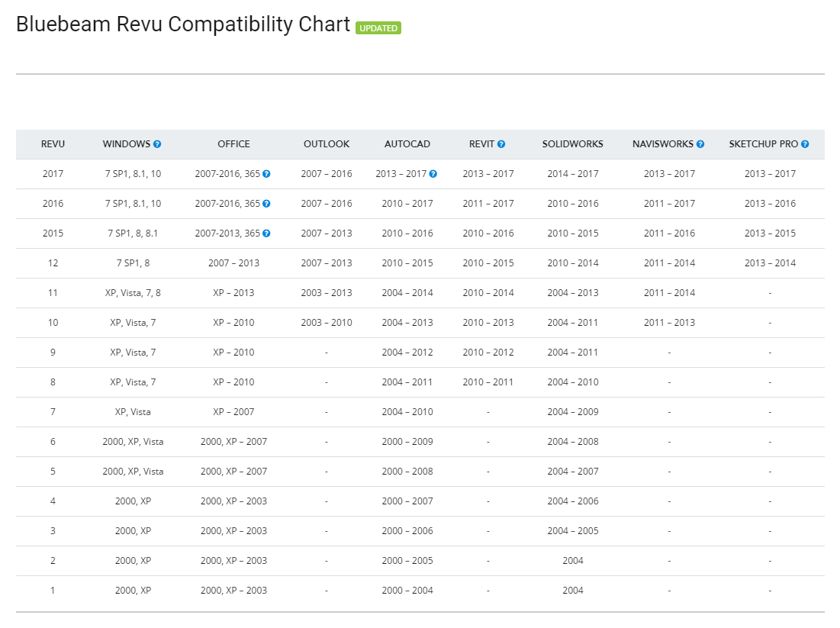The height and width of the screenshot is (628, 840).
Task: Click SketchUp Pro cell '2013 – 2015'
Action: [x=770, y=233]
